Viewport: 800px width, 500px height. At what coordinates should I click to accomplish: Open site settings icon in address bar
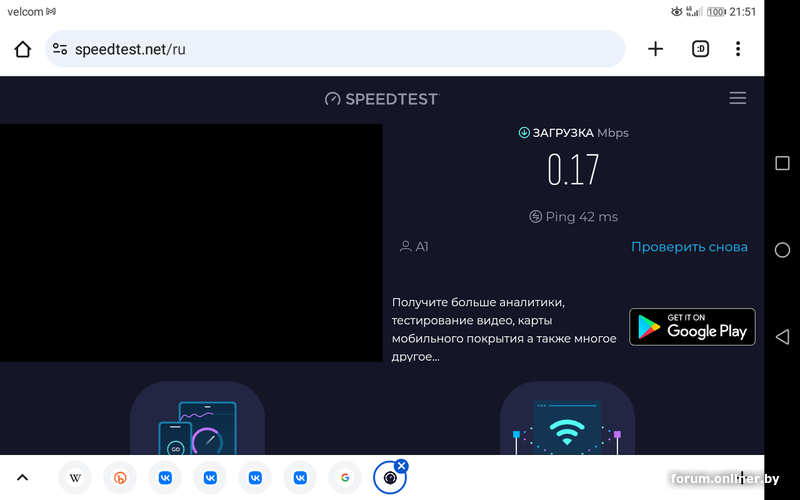[60, 49]
